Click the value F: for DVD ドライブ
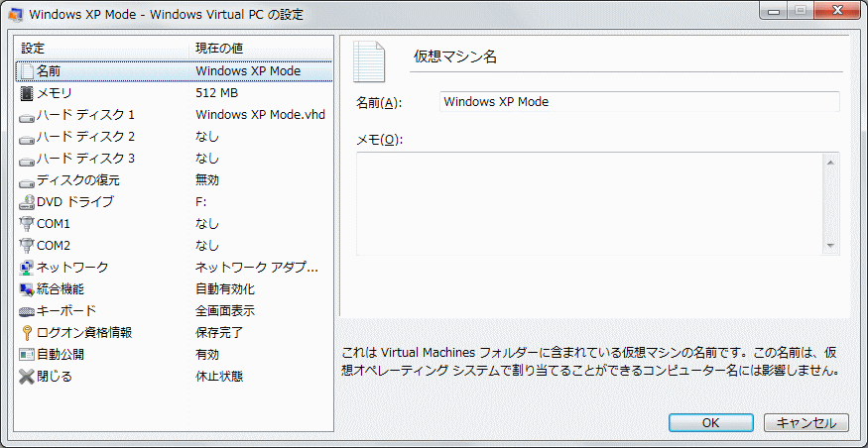The width and height of the screenshot is (868, 448). coord(201,202)
